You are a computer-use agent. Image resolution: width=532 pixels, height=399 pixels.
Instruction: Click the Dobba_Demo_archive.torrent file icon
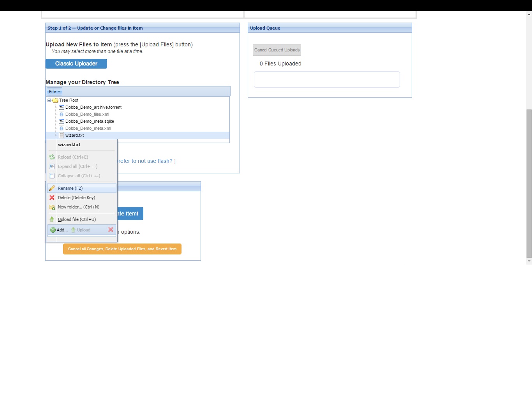(62, 107)
